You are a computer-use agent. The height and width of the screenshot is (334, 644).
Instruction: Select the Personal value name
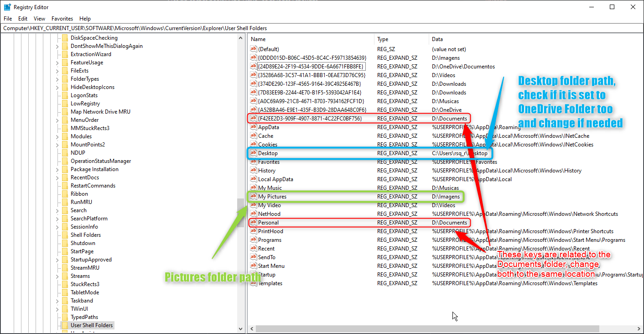point(268,223)
